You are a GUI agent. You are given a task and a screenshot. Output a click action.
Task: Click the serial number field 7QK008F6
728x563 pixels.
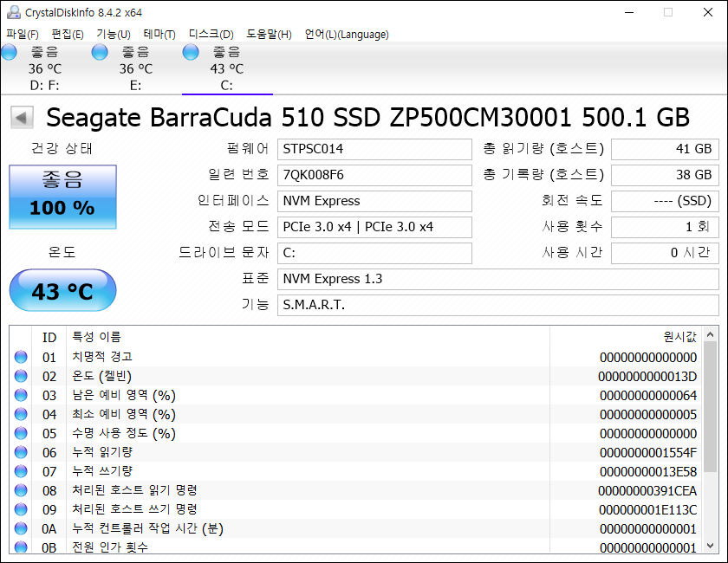click(374, 176)
